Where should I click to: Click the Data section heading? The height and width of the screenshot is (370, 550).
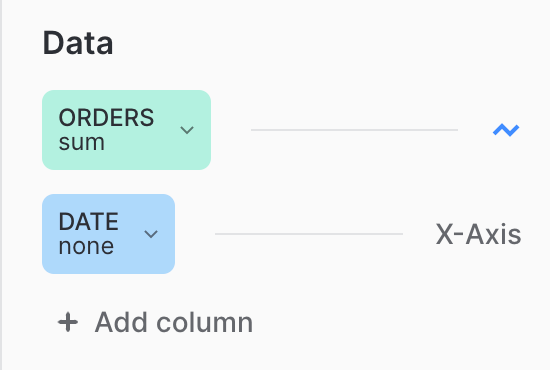(78, 43)
